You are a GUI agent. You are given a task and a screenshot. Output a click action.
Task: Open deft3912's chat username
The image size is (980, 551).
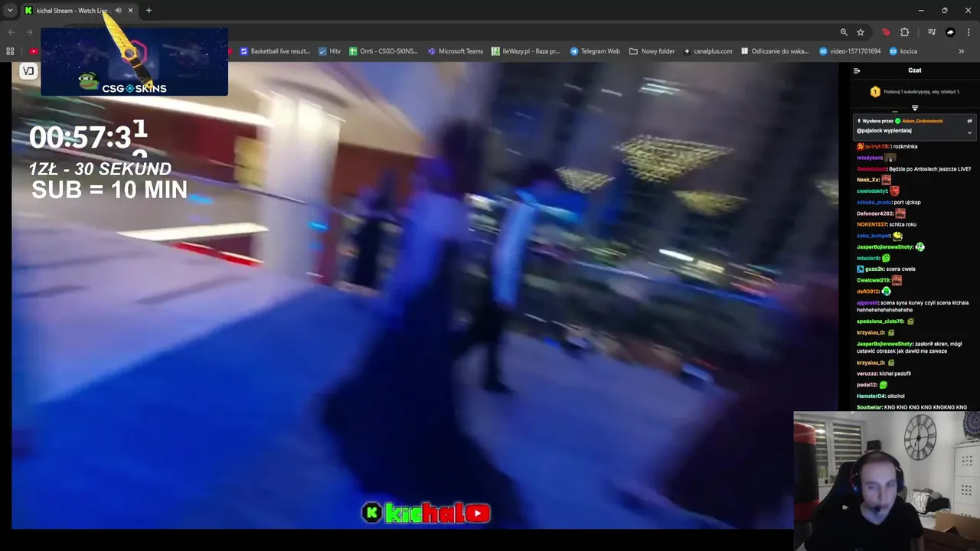point(867,292)
